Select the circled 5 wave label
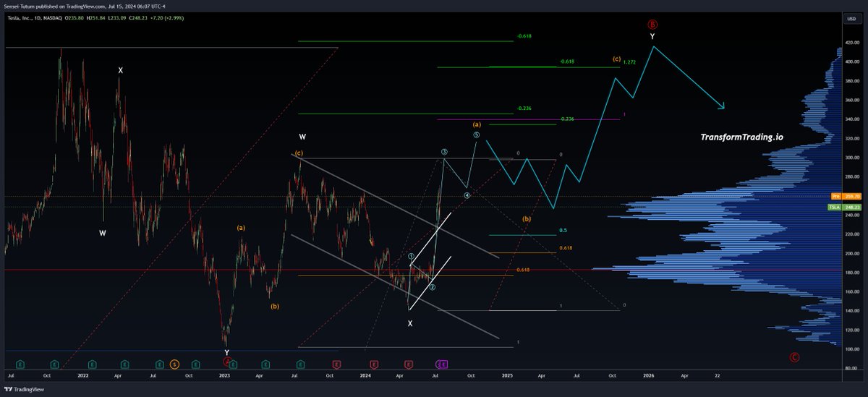 tap(477, 135)
